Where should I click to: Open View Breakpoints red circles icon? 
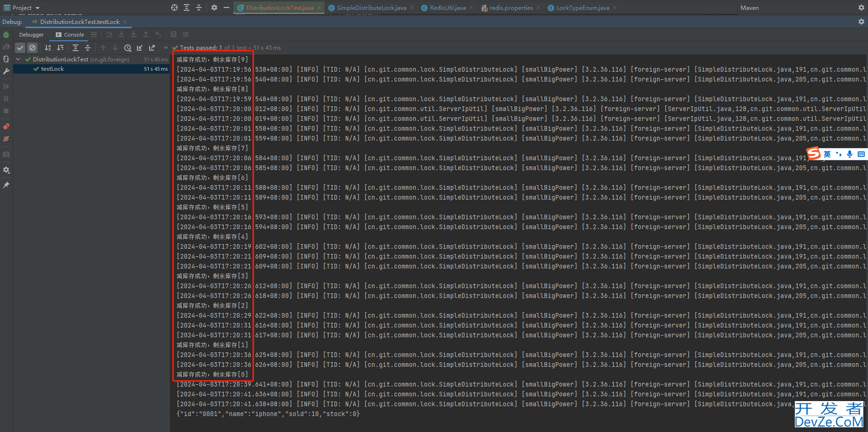[6, 127]
